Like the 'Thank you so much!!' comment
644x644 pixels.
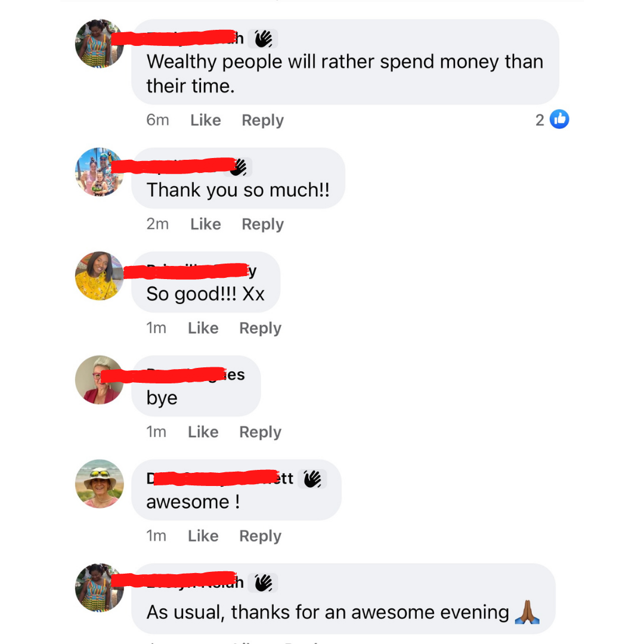205,224
